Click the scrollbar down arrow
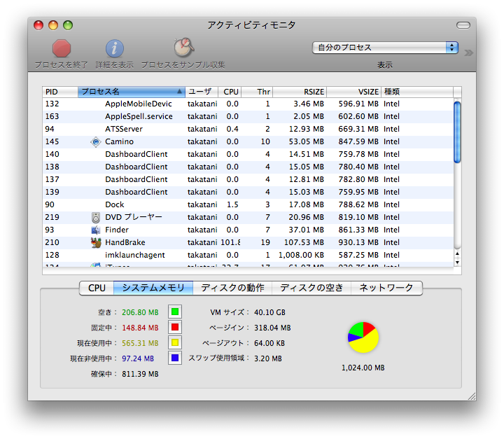The height and width of the screenshot is (439, 504). [x=457, y=262]
